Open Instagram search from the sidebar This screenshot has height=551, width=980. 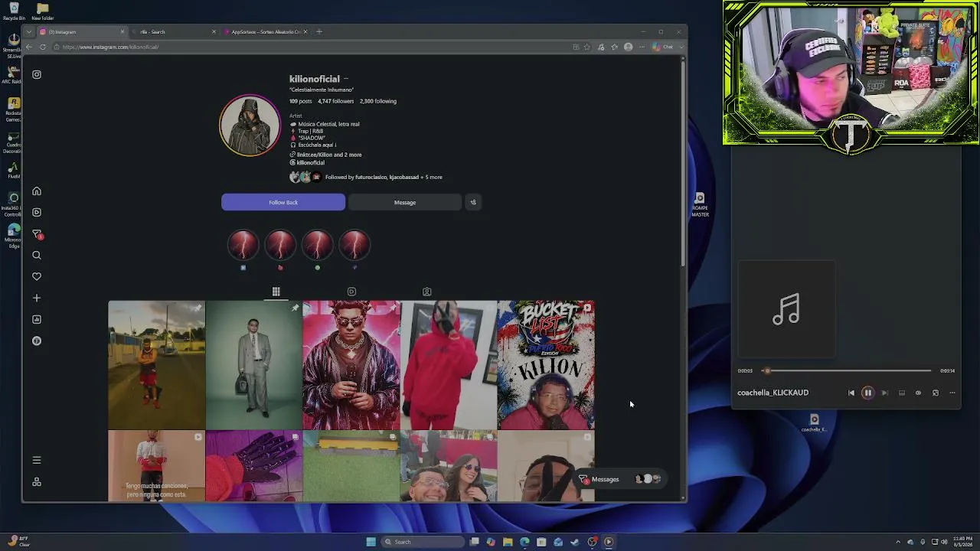37,256
